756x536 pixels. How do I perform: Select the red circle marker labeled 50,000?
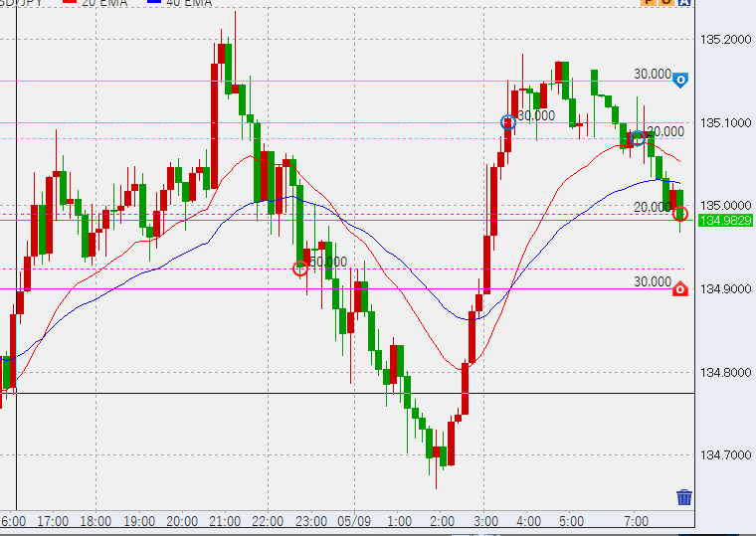pos(299,268)
